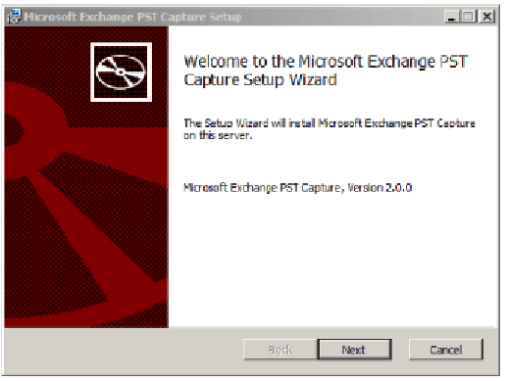The width and height of the screenshot is (508, 381).
Task: Click the installer icon in title bar
Action: coord(14,16)
